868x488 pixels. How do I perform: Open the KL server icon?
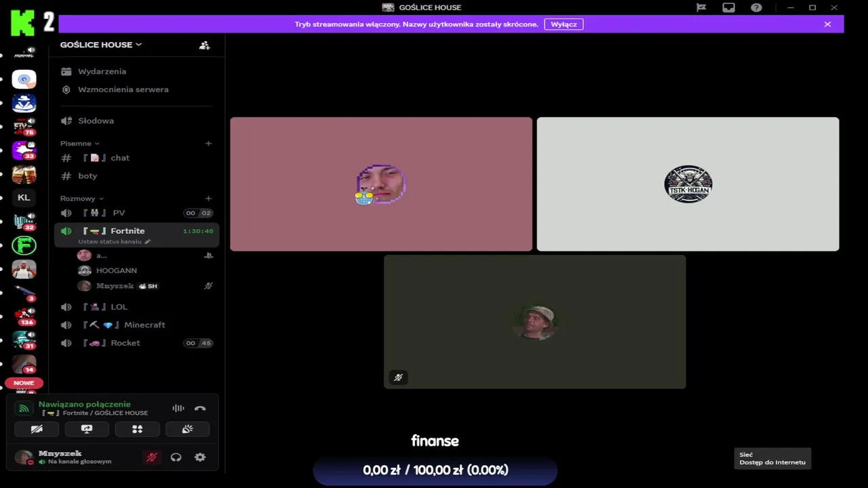click(24, 198)
